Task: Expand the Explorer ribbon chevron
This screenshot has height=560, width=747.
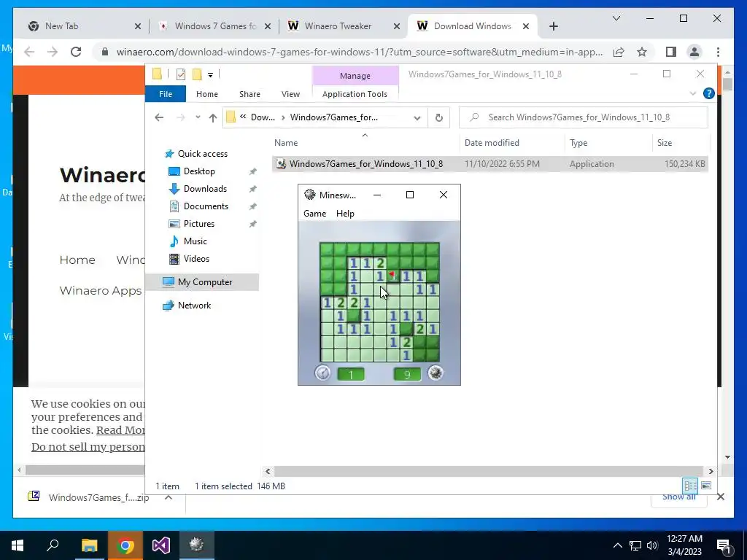Action: [693, 94]
